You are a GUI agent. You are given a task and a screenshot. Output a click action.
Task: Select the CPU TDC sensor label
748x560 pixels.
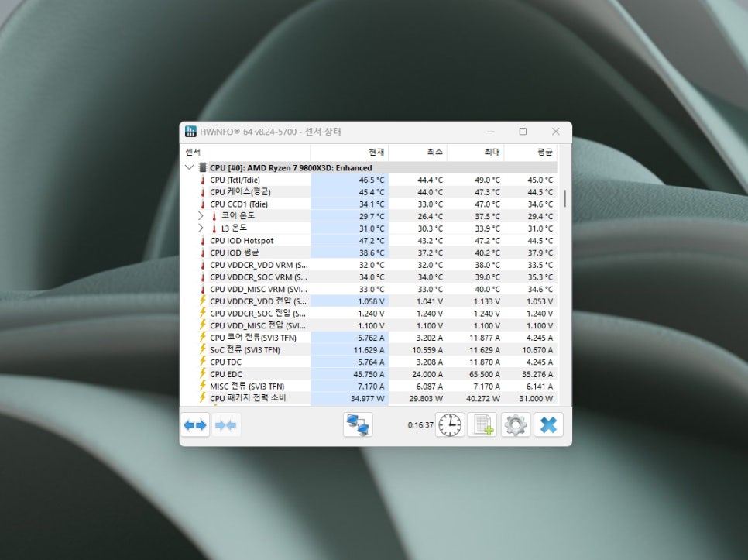point(225,362)
